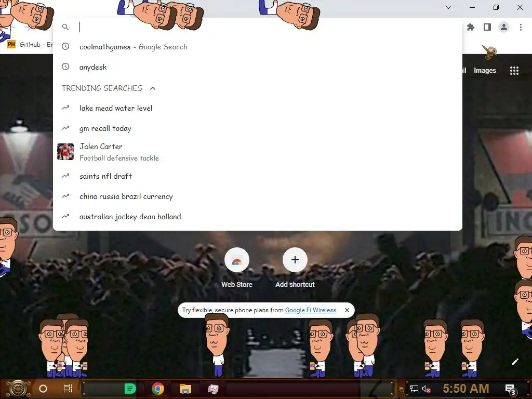Image resolution: width=532 pixels, height=399 pixels.
Task: Open Chrome's three-dot menu
Action: [x=521, y=27]
